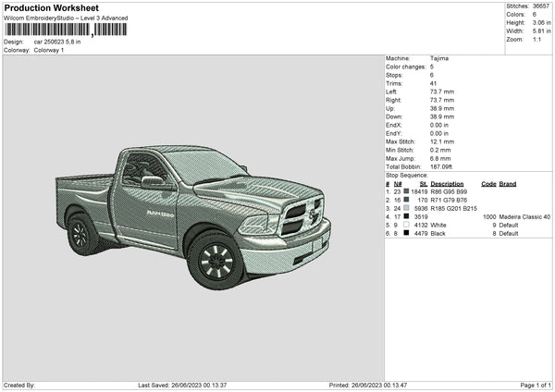Click the stitch count 4479
This screenshot has height=392, width=555.
pos(421,234)
